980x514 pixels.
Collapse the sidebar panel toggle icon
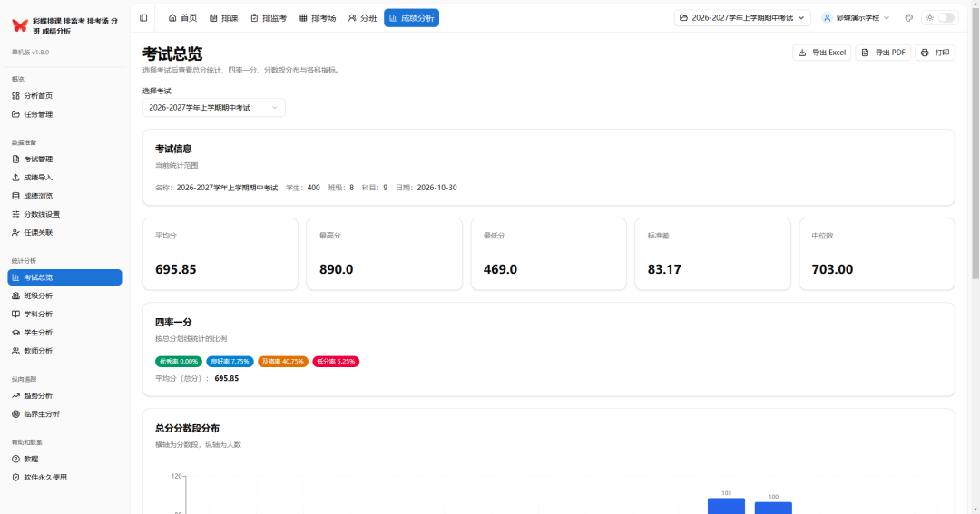(x=143, y=18)
